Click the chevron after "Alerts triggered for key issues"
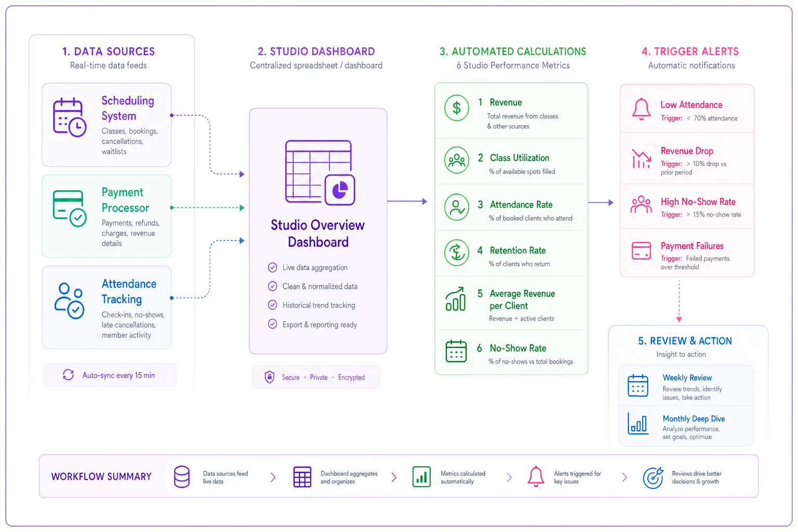 coord(624,477)
